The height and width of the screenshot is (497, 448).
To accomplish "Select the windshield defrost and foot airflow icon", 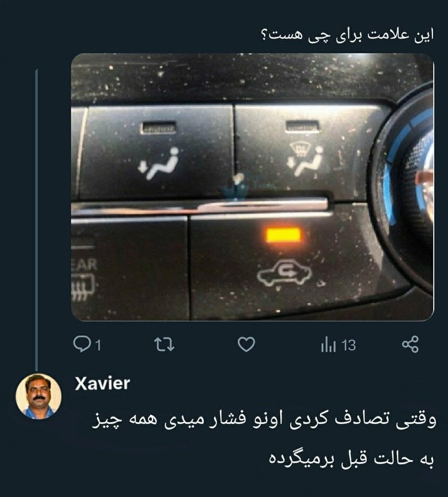I will click(304, 159).
